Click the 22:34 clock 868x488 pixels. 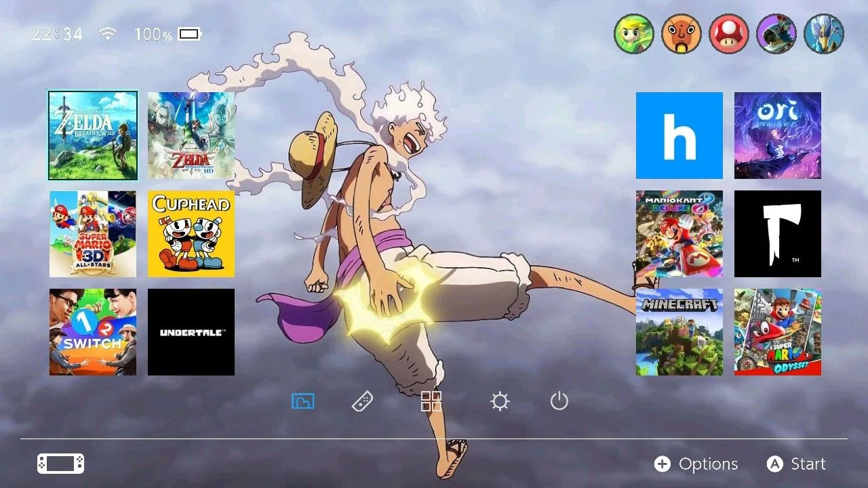(x=57, y=34)
